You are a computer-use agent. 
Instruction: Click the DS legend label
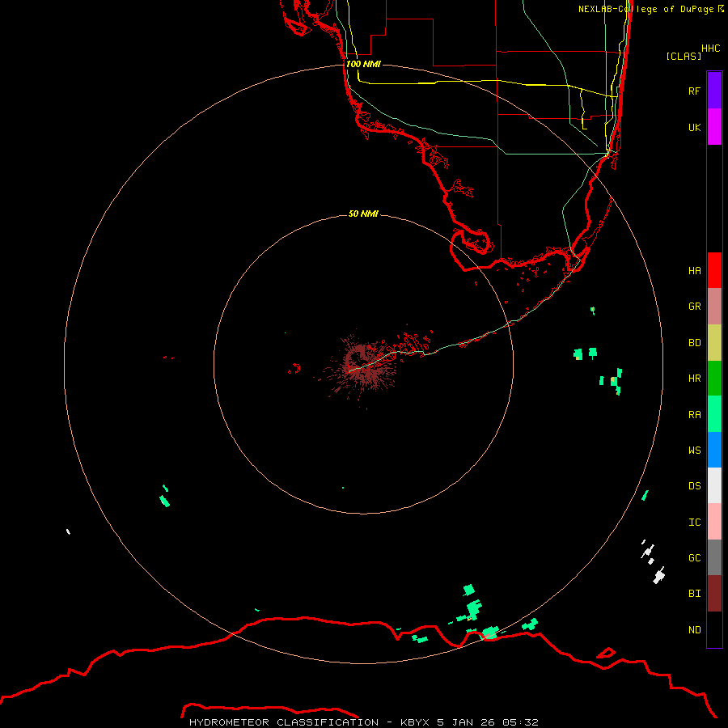[694, 485]
